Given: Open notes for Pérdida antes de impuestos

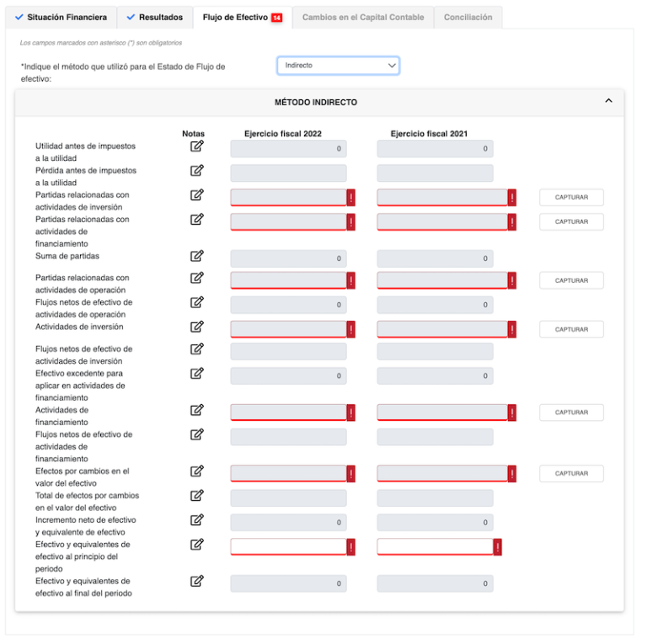Looking at the screenshot, I should pyautogui.click(x=197, y=170).
